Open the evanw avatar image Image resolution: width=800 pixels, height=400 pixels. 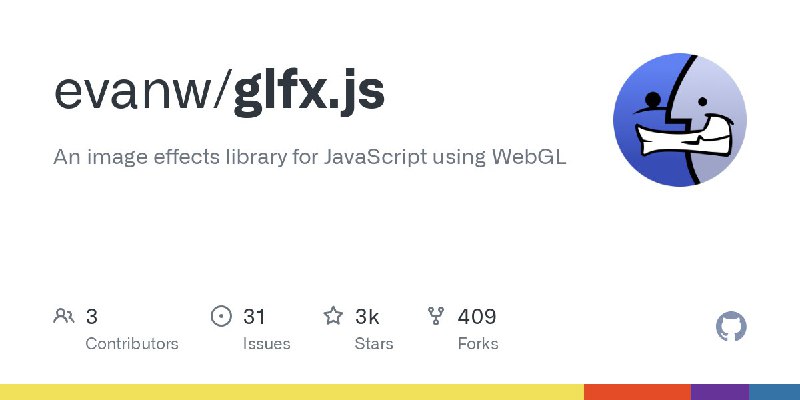point(680,120)
